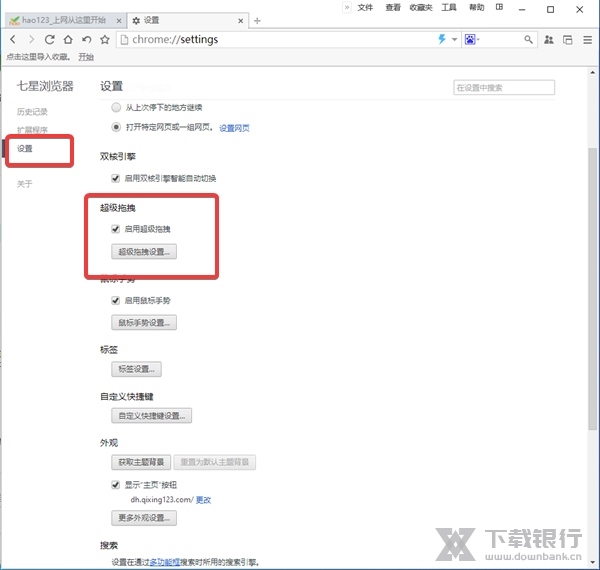Open Baidu search engine selector
The width and height of the screenshot is (600, 570).
click(x=471, y=39)
